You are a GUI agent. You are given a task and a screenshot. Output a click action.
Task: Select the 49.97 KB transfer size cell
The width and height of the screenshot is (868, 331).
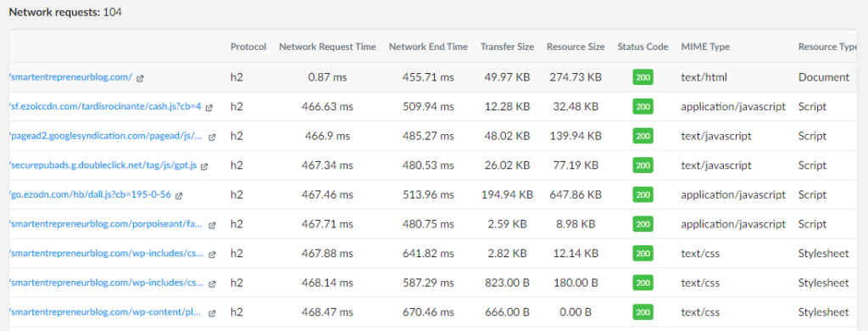[508, 77]
